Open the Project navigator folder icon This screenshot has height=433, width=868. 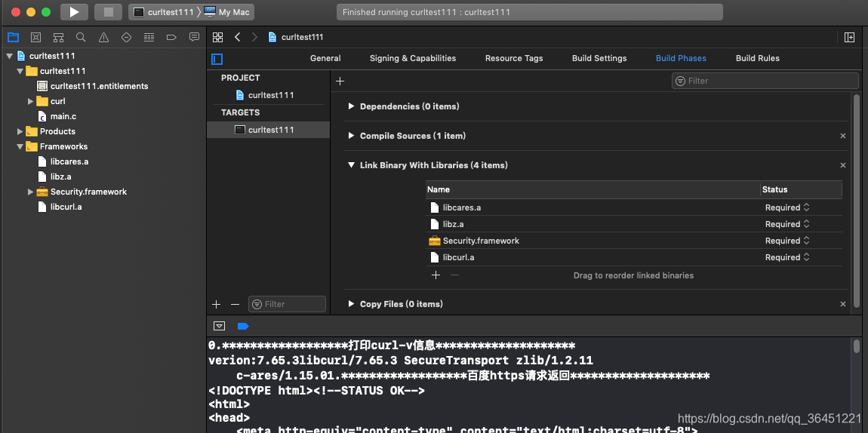pos(13,37)
